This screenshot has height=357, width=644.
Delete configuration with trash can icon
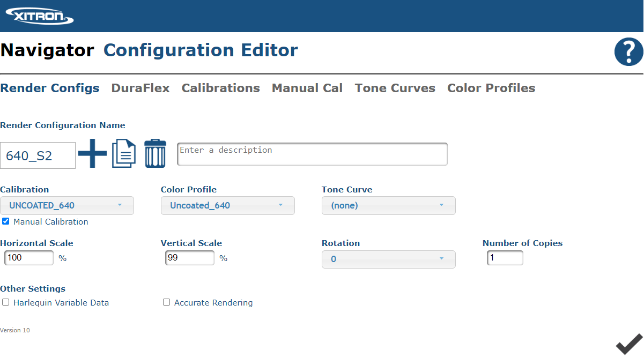point(156,154)
